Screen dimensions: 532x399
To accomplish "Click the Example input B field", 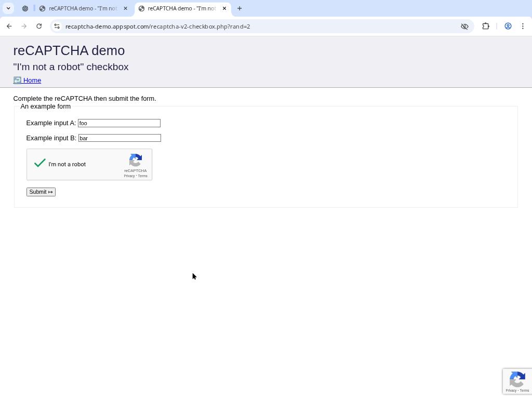I will point(119,138).
